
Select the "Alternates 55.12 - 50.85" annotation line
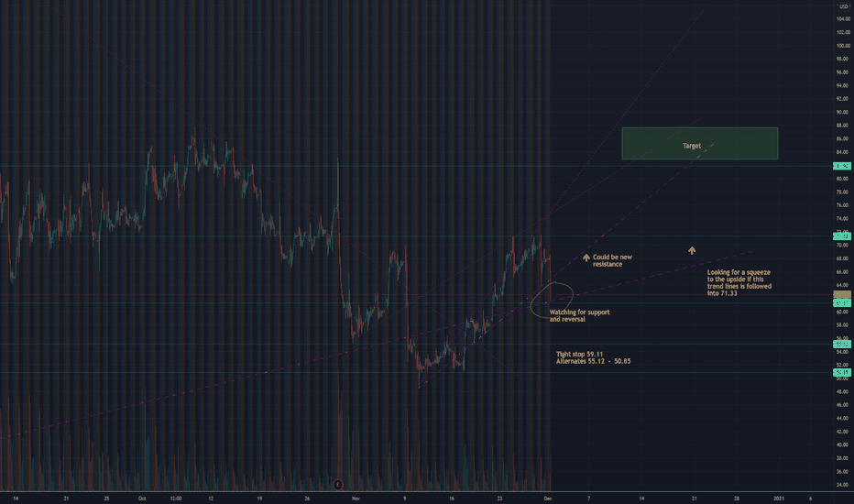(x=593, y=361)
